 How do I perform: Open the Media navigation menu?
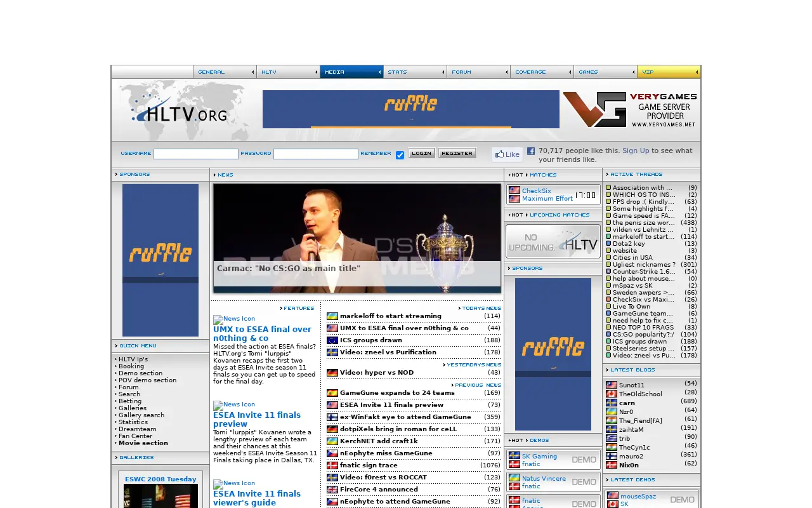coord(352,72)
